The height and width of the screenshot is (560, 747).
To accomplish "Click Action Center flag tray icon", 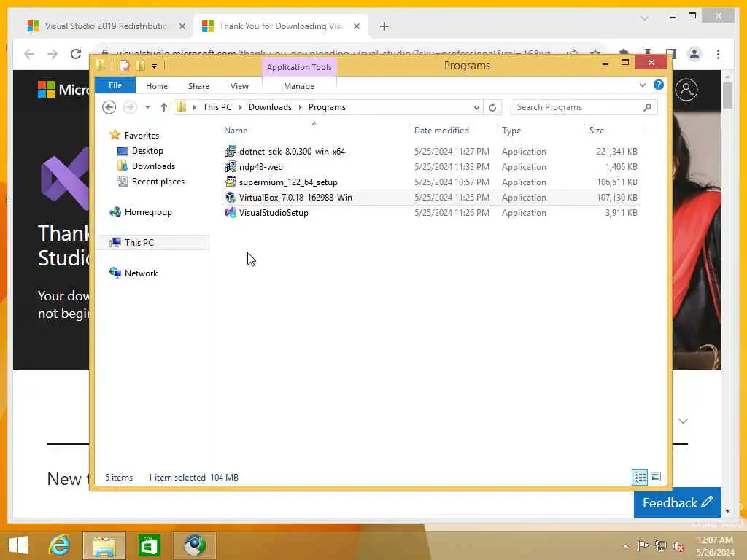I will [x=643, y=545].
